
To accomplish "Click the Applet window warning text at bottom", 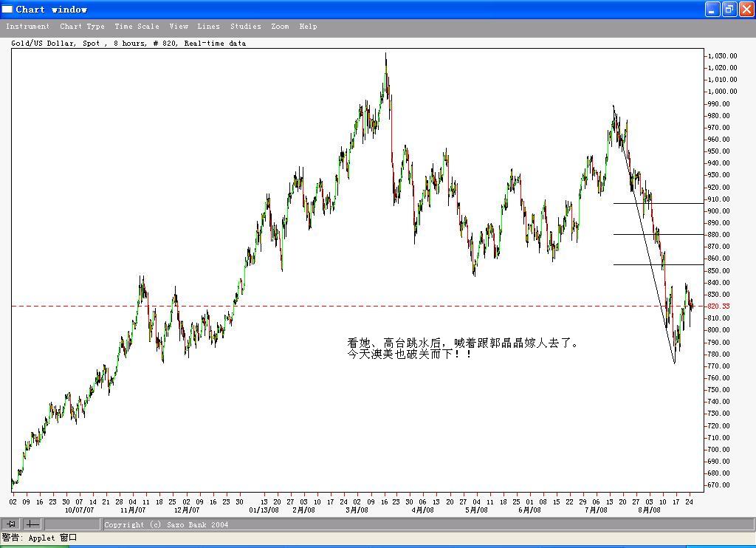I will tap(40, 538).
